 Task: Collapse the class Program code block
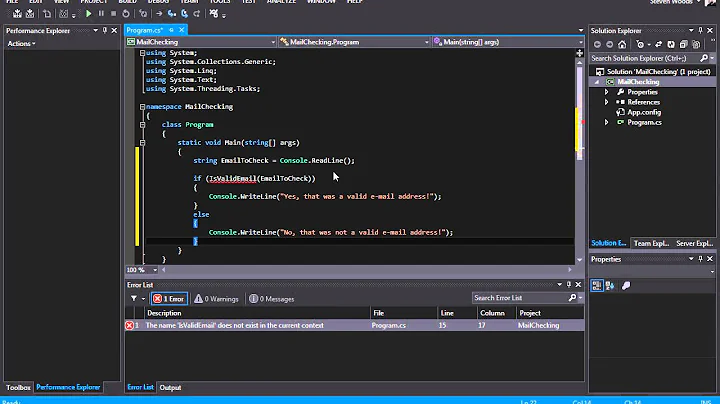(x=142, y=125)
